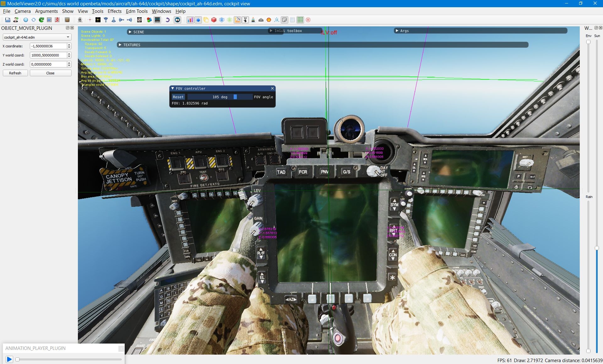Click the colored 3D shapes icon
The height and width of the screenshot is (364, 603).
coord(149,20)
